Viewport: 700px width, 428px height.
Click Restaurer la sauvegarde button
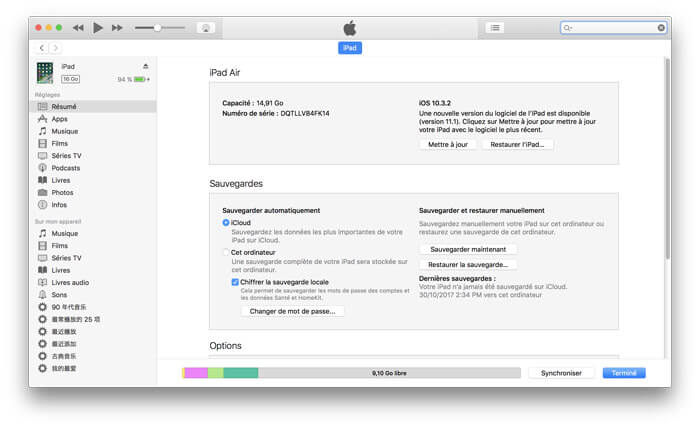468,265
